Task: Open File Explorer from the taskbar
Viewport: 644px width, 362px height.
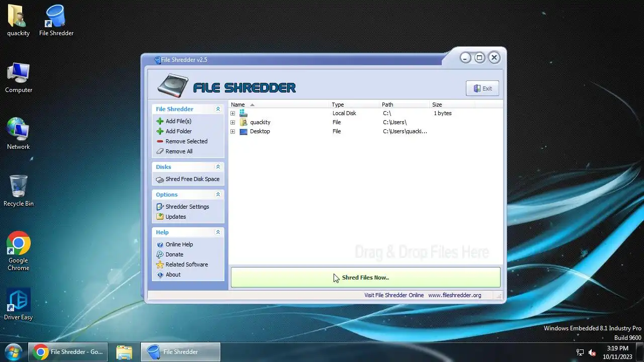Action: [124, 352]
